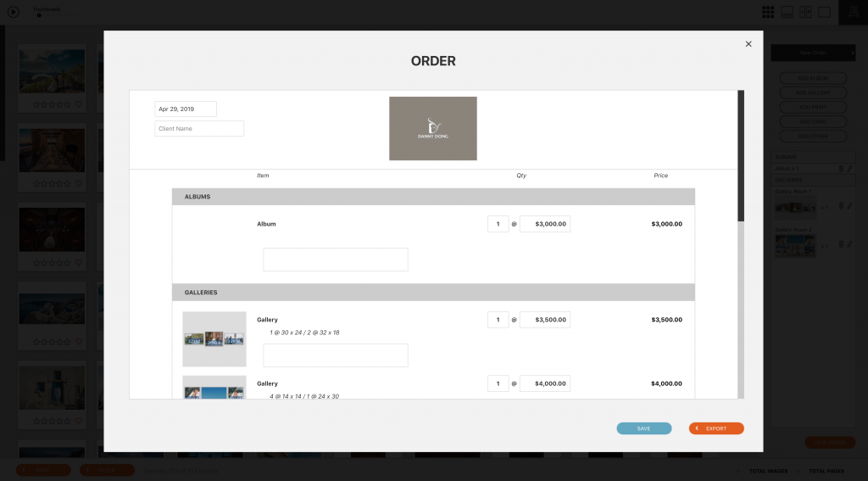Delete Gallery Room 1 with its trash icon
This screenshot has height=481, width=868.
(841, 206)
